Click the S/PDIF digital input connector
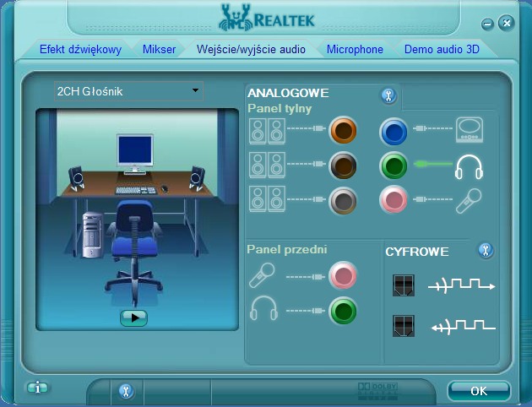 pos(404,326)
